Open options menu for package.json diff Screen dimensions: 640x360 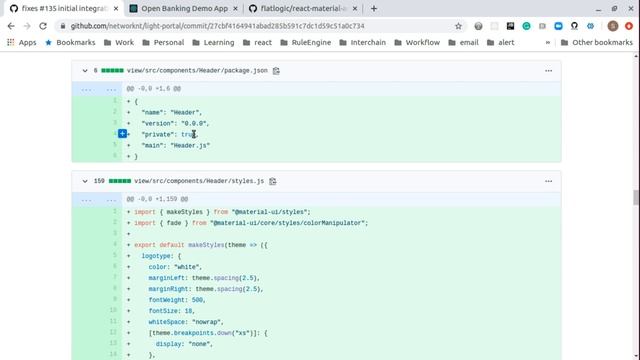[548, 71]
